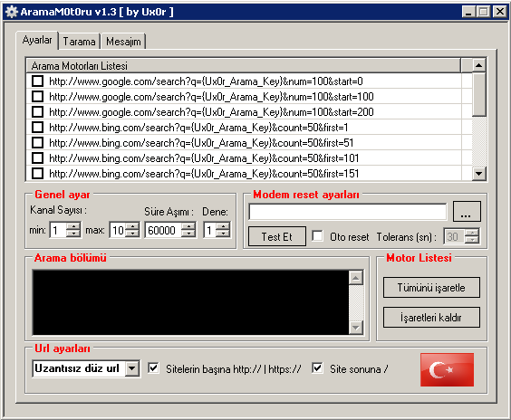Image resolution: width=511 pixels, height=420 pixels.
Task: Check the bing first=51 engine checkbox
Action: point(38,142)
